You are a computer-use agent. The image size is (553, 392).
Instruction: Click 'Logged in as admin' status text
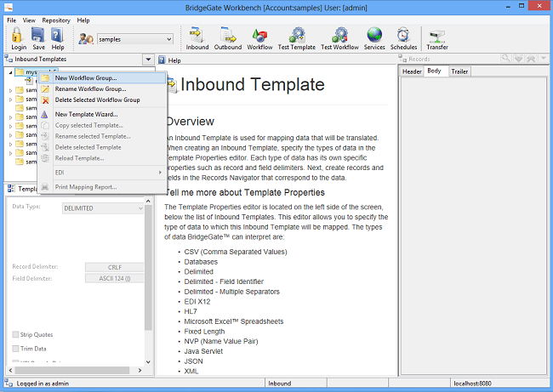(x=43, y=383)
